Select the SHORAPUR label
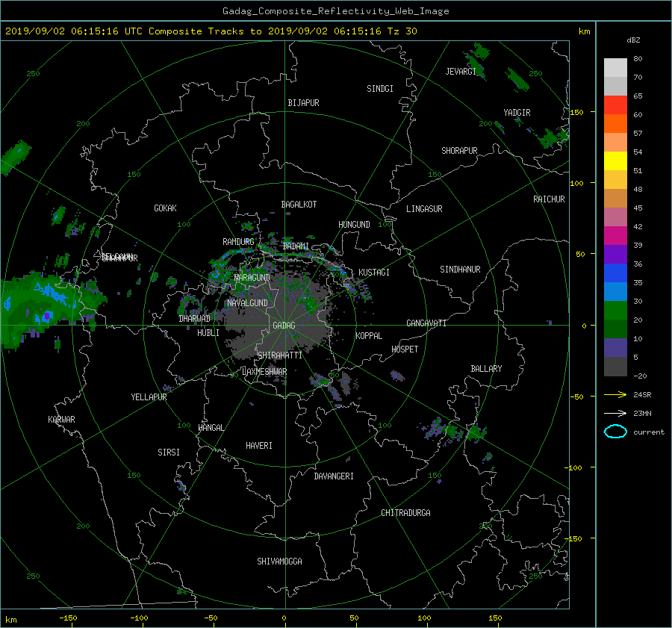 click(x=459, y=151)
